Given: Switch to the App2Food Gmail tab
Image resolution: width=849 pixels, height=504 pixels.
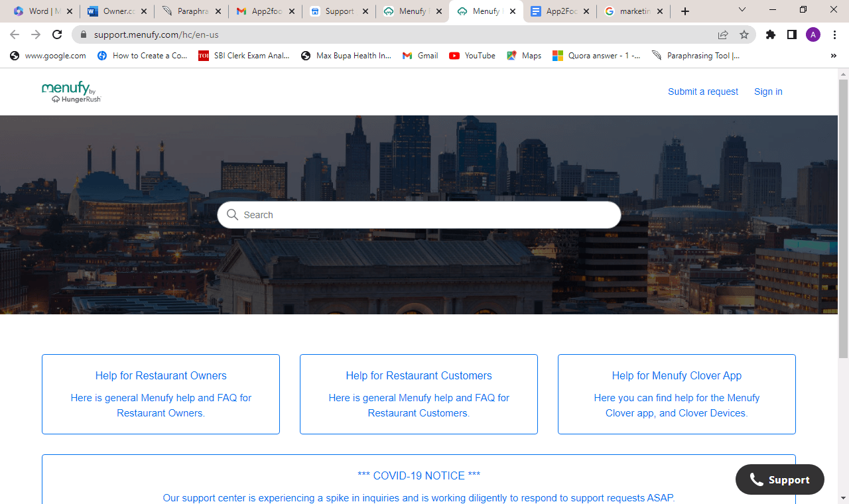Looking at the screenshot, I should coord(266,11).
